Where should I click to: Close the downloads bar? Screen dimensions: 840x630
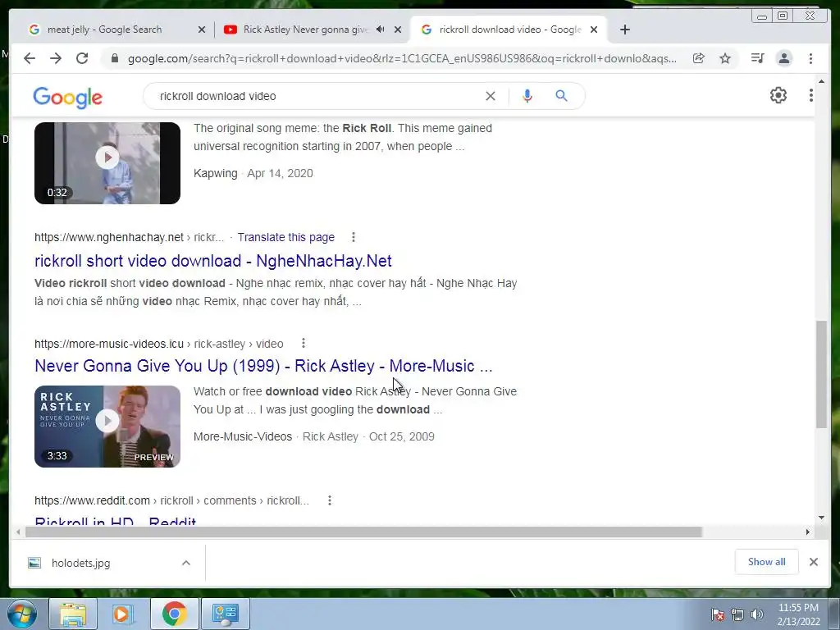click(813, 561)
